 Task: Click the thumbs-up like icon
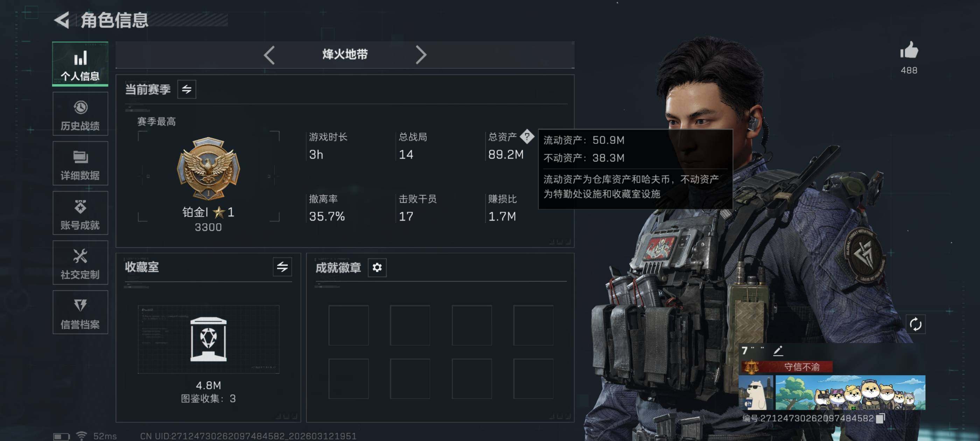[x=909, y=50]
